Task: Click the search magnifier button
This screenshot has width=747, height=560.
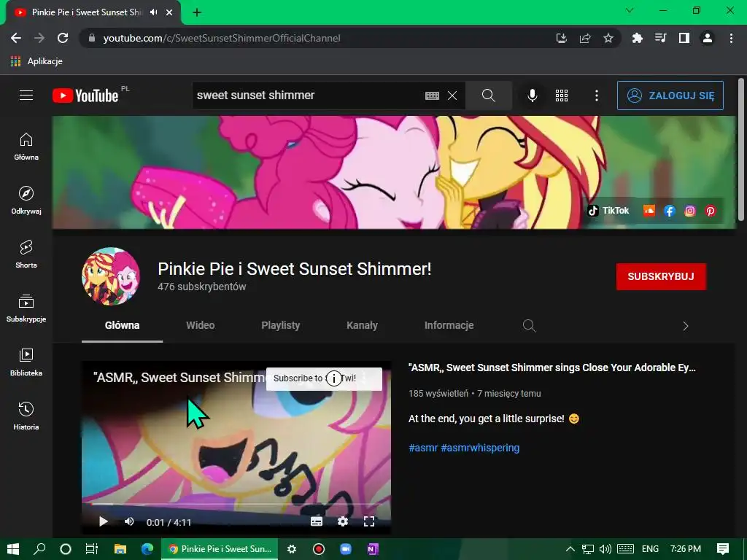Action: tap(489, 96)
